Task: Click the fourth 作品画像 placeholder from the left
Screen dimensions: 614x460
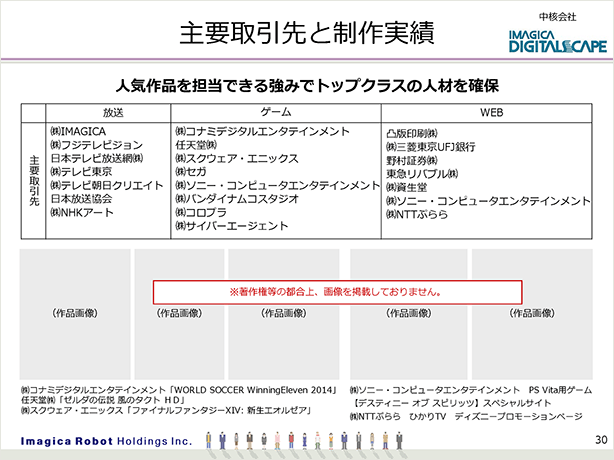Action: tap(409, 314)
